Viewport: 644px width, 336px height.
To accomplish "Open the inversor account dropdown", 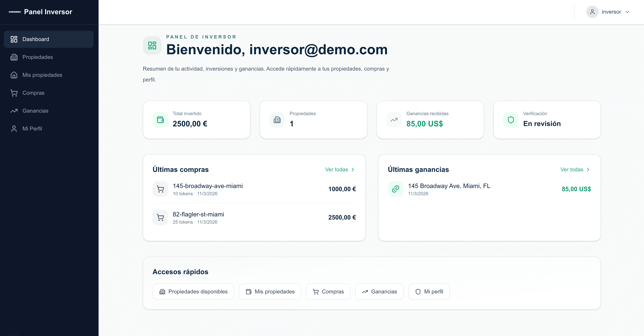I will tap(611, 12).
